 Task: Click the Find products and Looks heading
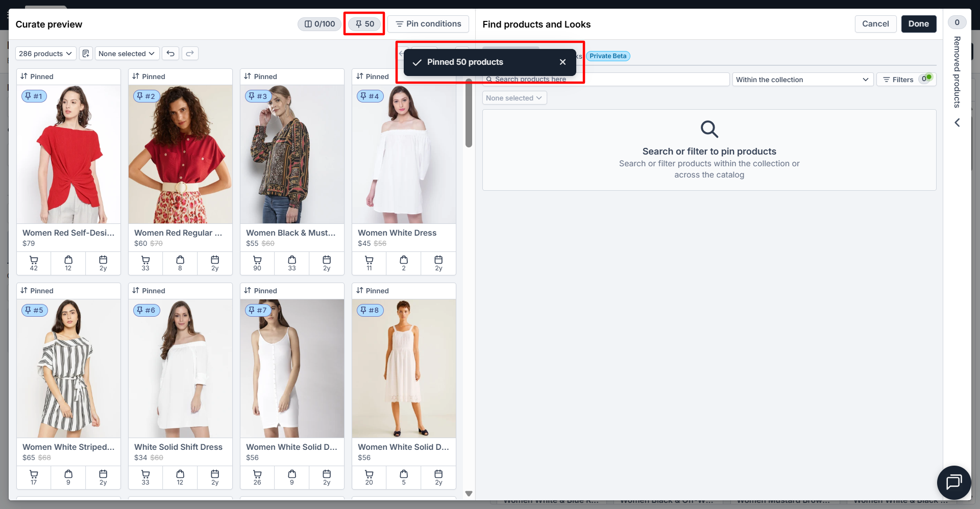(536, 24)
